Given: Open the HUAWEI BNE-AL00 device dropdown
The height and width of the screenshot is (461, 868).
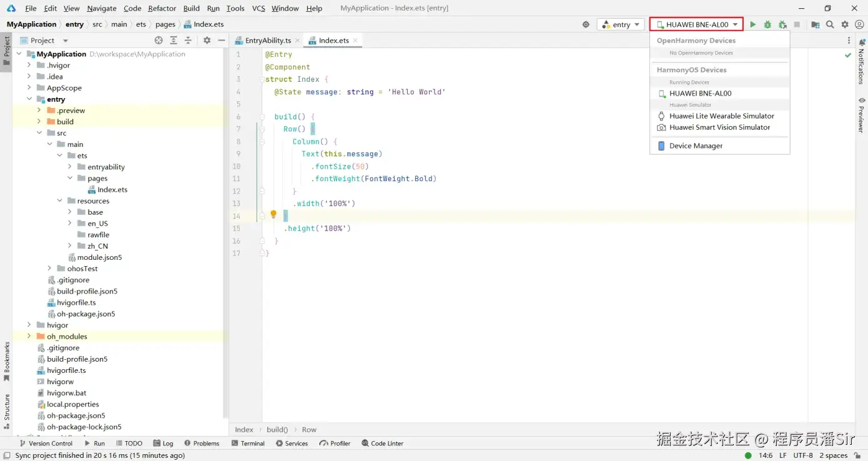Looking at the screenshot, I should click(x=697, y=24).
